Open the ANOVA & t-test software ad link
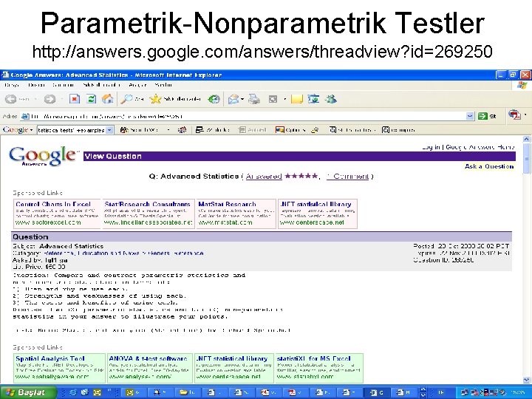This screenshot has height=399, width=532. click(x=148, y=358)
